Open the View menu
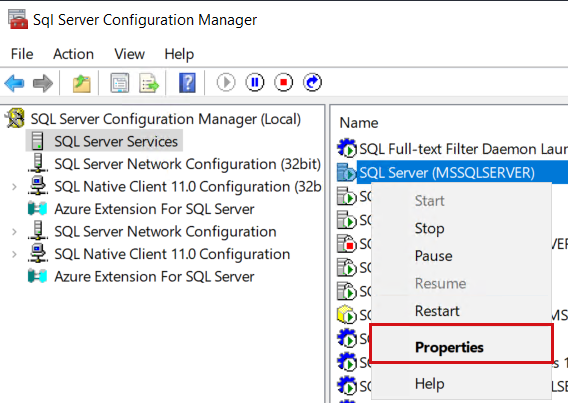568x403 pixels. [x=130, y=54]
